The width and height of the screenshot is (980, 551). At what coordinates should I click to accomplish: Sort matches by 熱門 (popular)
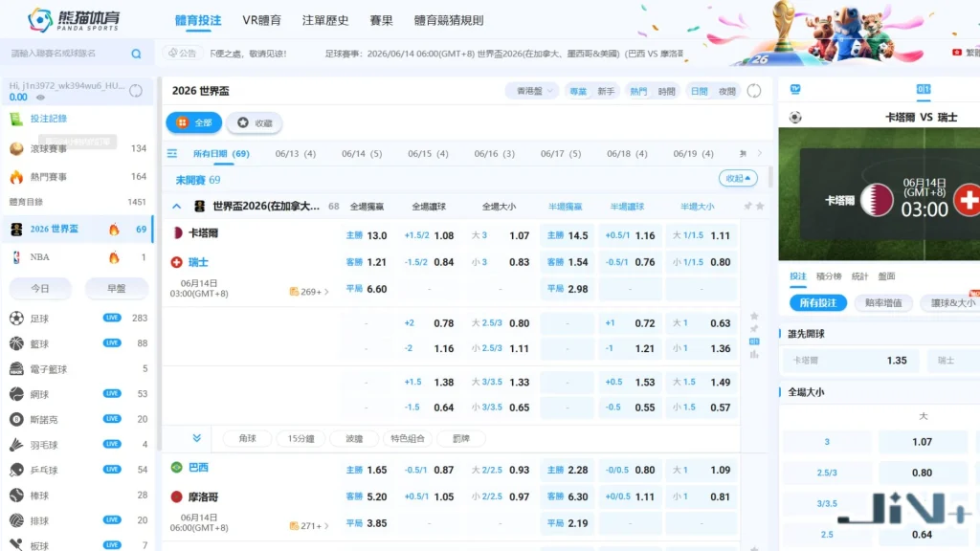pyautogui.click(x=638, y=91)
